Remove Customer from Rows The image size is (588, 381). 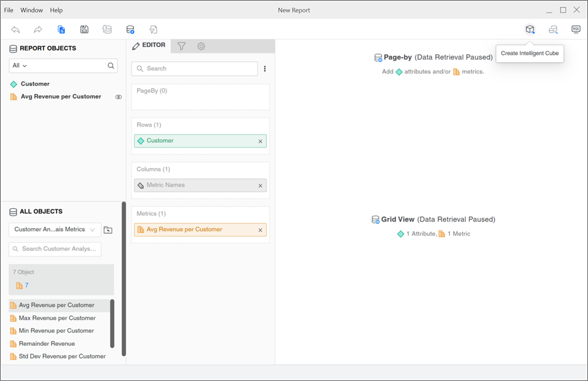pos(260,141)
